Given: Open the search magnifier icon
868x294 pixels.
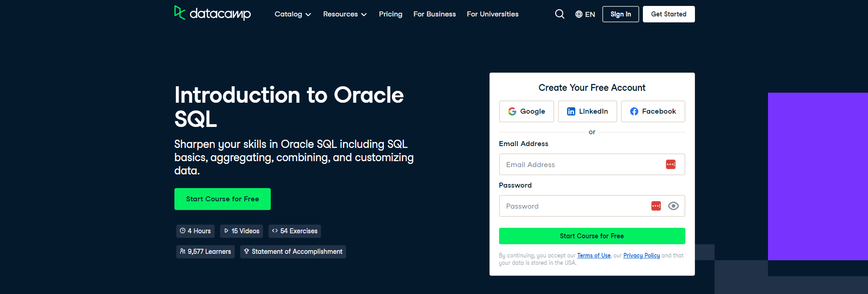Looking at the screenshot, I should [559, 14].
